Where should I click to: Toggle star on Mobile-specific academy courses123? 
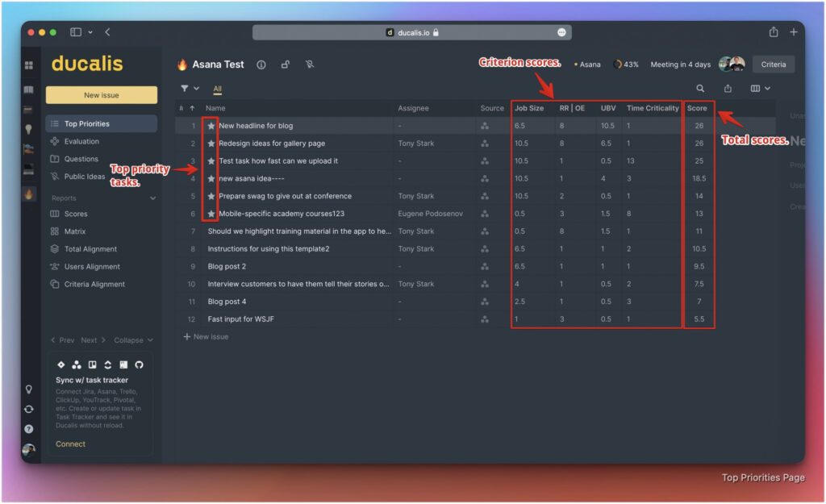(211, 214)
